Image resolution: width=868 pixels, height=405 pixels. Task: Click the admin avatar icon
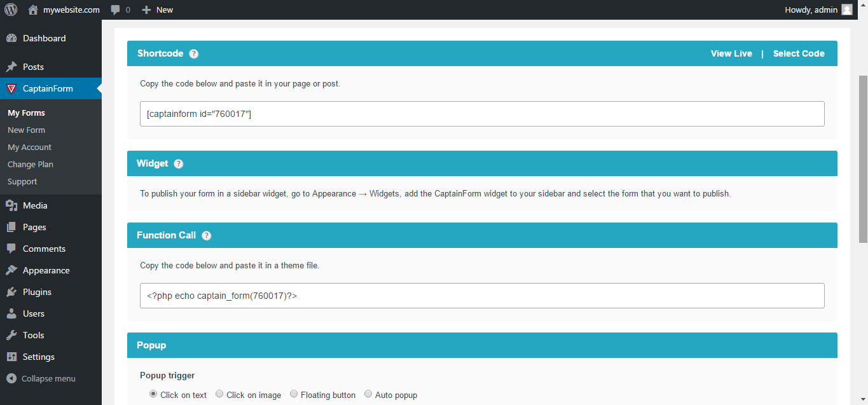847,10
